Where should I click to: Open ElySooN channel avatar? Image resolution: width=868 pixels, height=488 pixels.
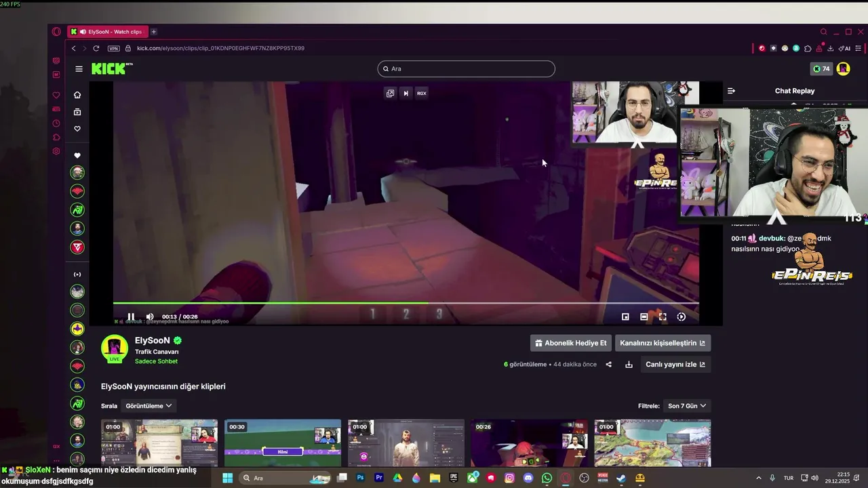(115, 348)
